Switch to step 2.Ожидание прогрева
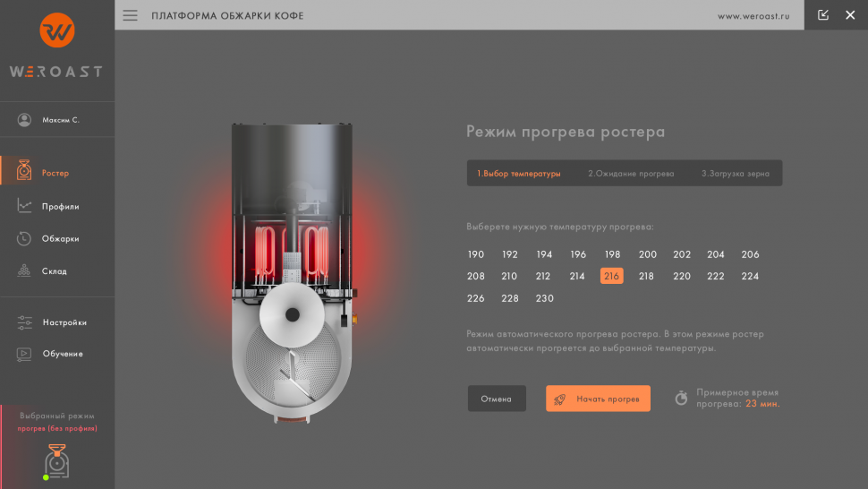The image size is (868, 489). 631,174
